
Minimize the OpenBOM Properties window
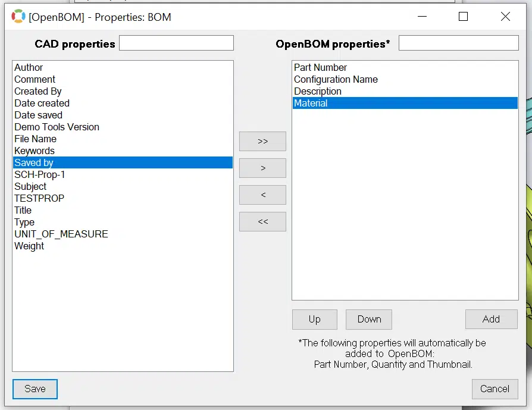point(422,16)
